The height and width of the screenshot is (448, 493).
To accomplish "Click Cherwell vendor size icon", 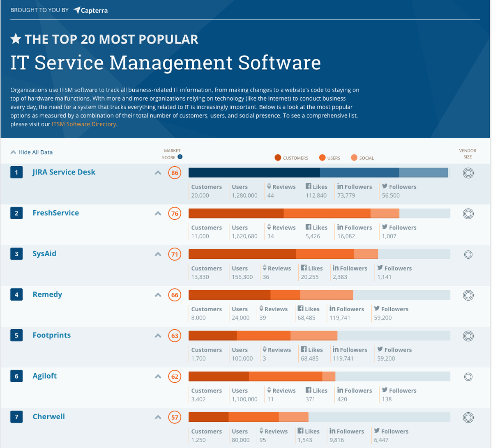I will tap(468, 418).
